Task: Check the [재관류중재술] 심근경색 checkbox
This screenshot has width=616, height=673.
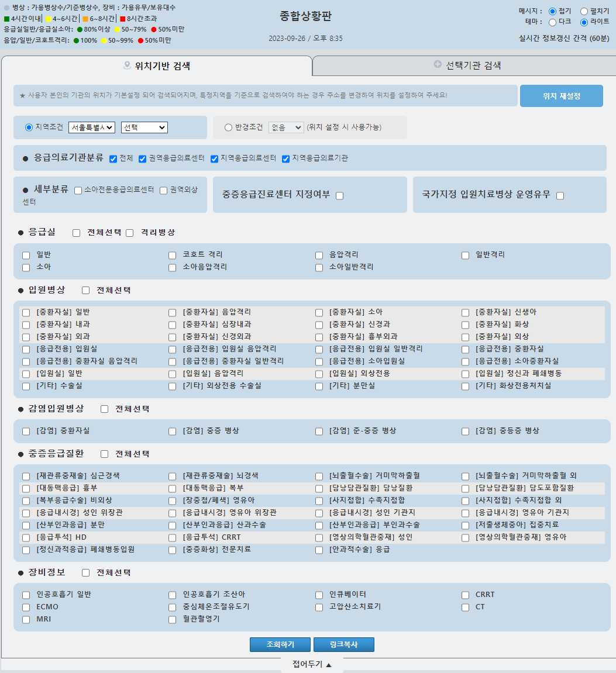Action: tap(26, 477)
